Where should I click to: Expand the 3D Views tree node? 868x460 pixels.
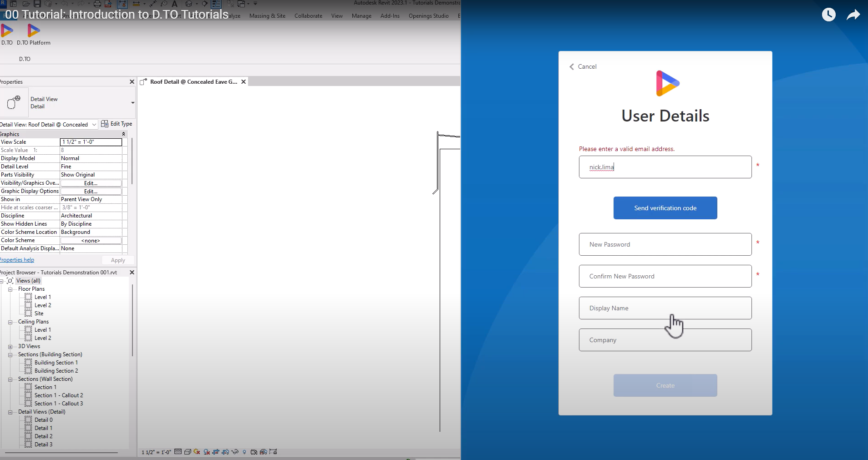click(10, 346)
